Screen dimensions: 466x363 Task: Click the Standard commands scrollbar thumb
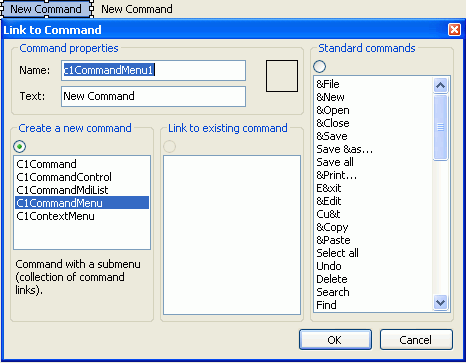(440, 127)
